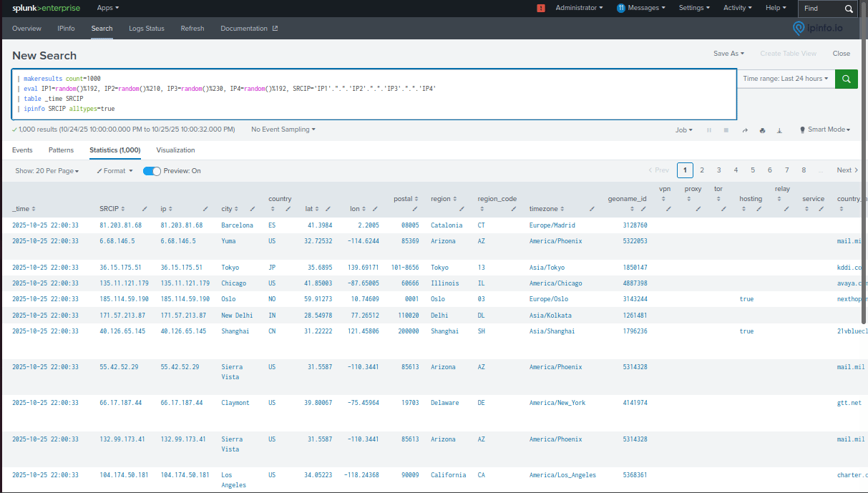Open the print results icon

point(763,130)
